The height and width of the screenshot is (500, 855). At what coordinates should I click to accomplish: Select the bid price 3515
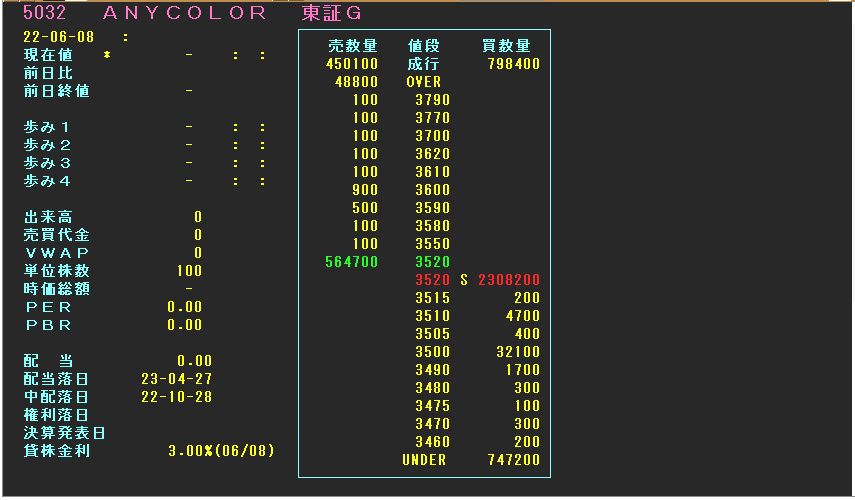pos(432,298)
